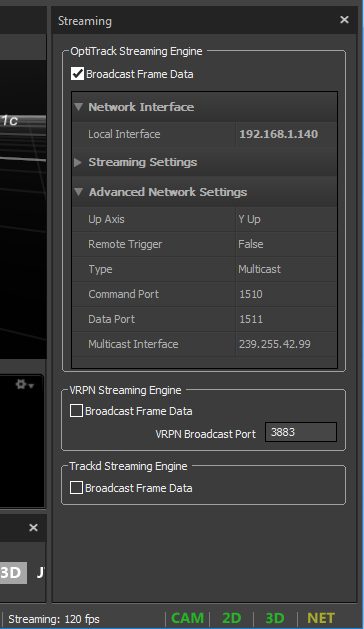Click the Up Axis label
364x629 pixels.
(x=106, y=219)
